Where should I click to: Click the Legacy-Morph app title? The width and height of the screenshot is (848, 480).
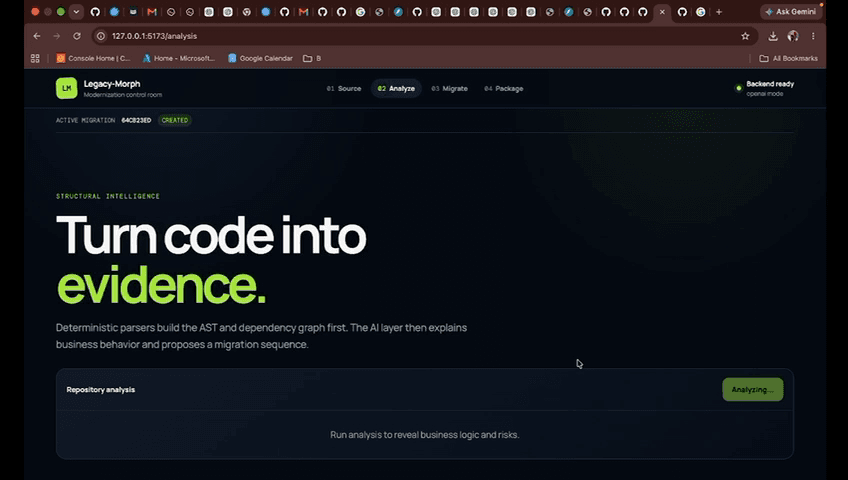click(112, 84)
